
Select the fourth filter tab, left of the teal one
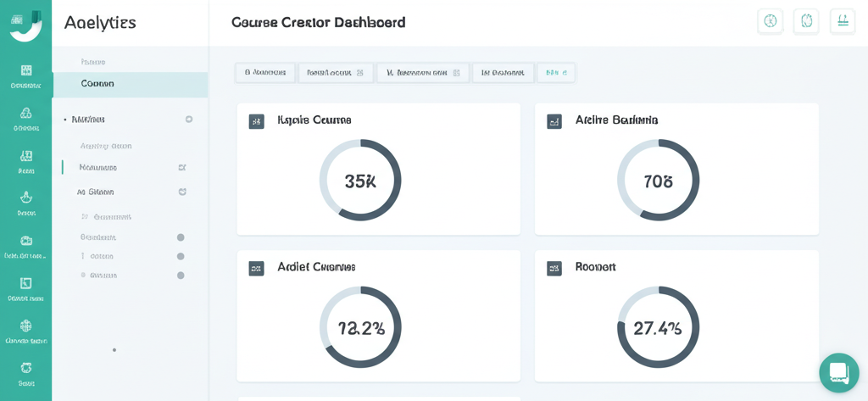503,73
